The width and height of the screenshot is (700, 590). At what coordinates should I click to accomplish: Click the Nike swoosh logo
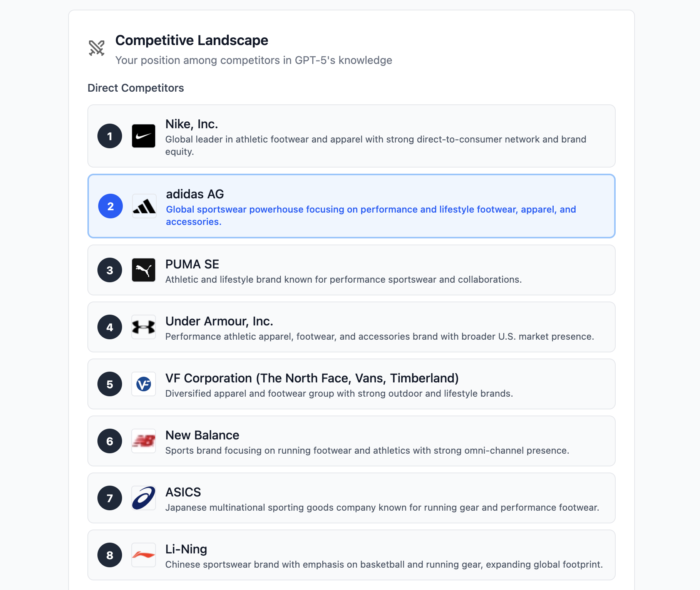pyautogui.click(x=144, y=136)
